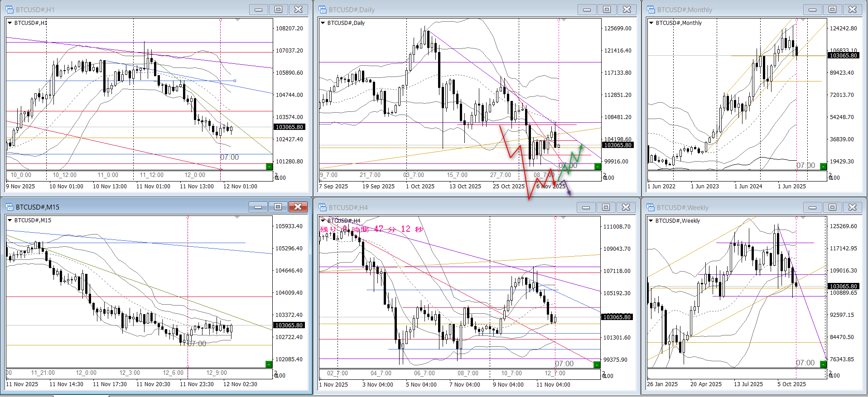
Task: Select the chart shift marker on H1 chart
Action: 237,20
